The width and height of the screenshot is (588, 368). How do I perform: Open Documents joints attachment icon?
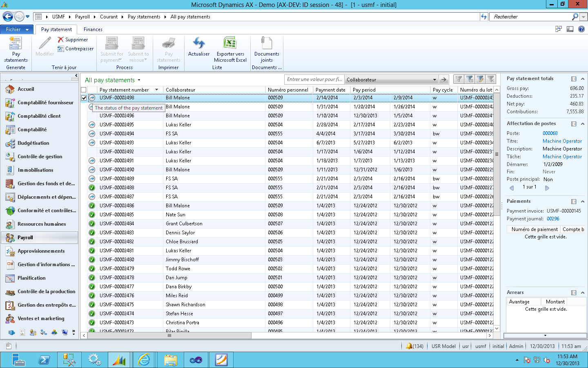tap(266, 43)
